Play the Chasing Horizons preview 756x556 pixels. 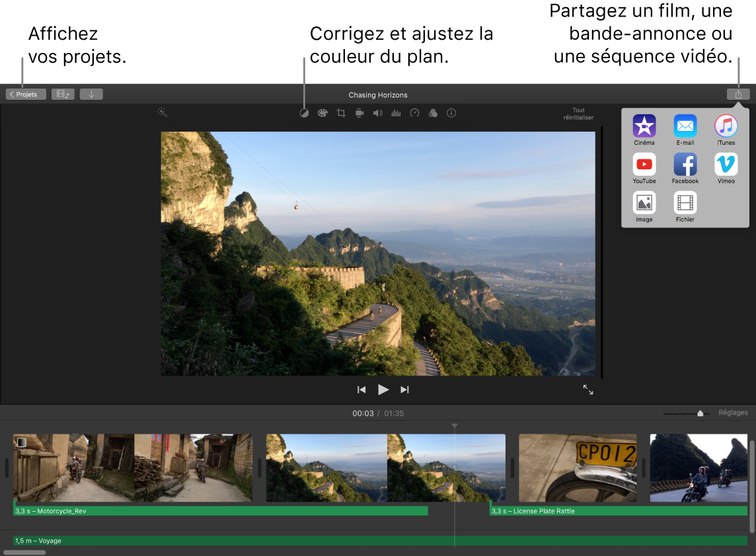click(x=383, y=389)
